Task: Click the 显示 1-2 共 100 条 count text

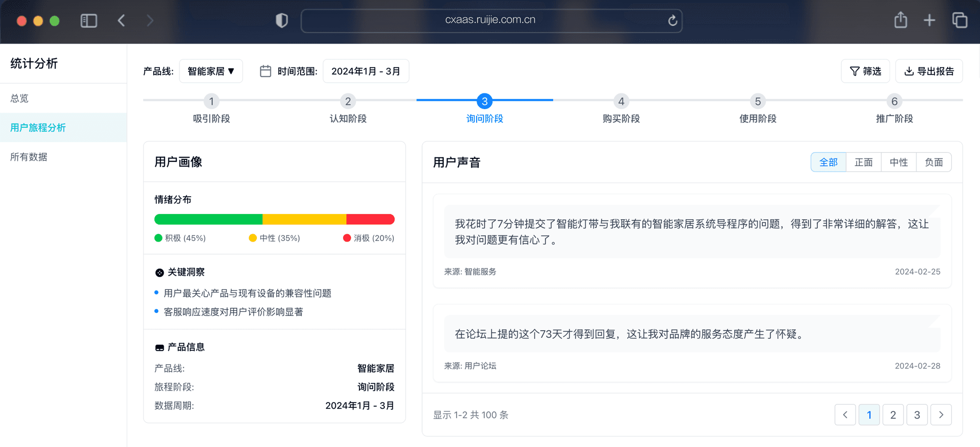Action: (x=471, y=415)
